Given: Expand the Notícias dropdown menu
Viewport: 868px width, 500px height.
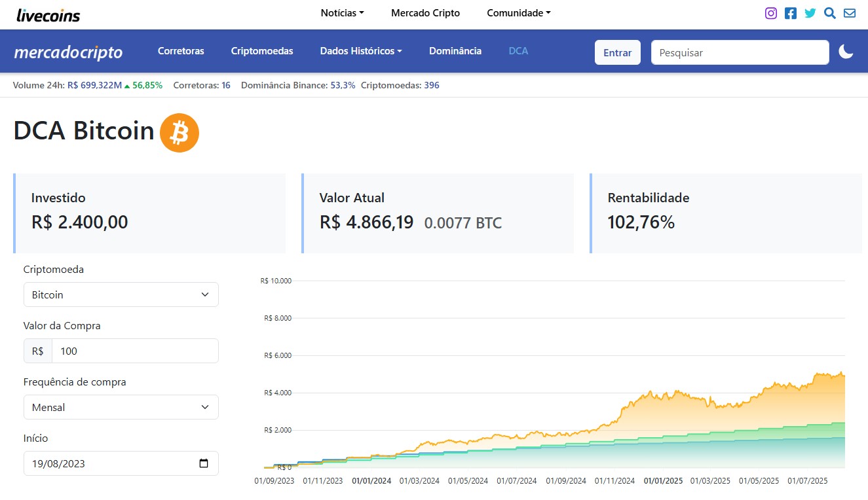Looking at the screenshot, I should click(342, 13).
